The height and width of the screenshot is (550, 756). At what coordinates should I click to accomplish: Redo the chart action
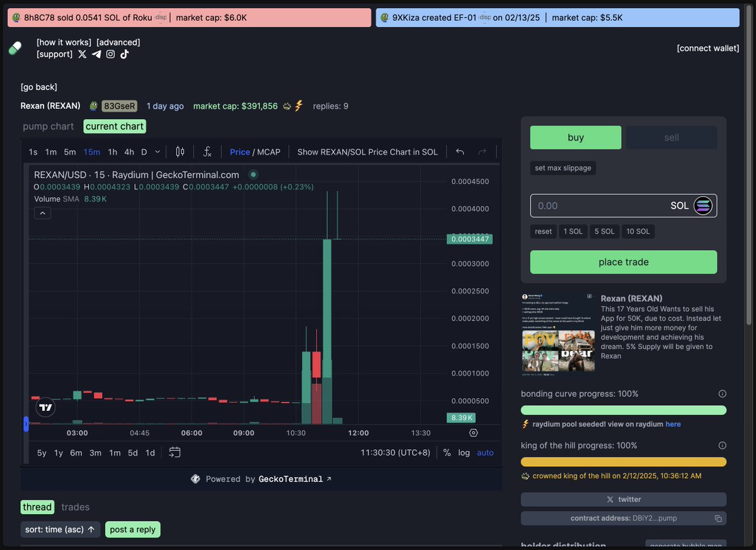click(x=483, y=152)
